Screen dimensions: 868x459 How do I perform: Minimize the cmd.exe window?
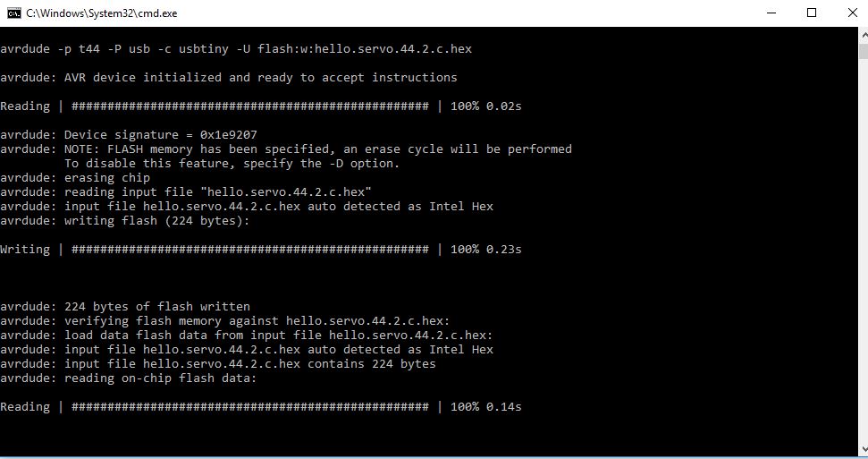pyautogui.click(x=769, y=13)
